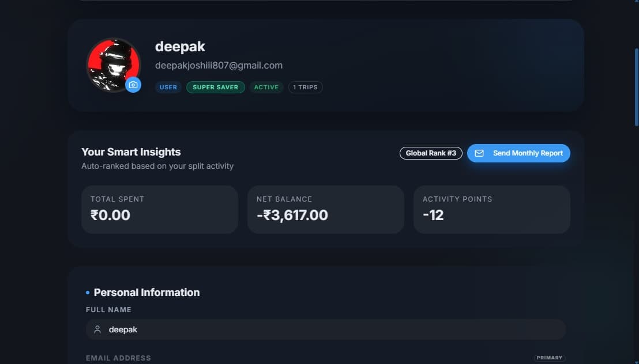Click the PRIMARY email badge
Viewport: 639px width, 364px height.
550,358
